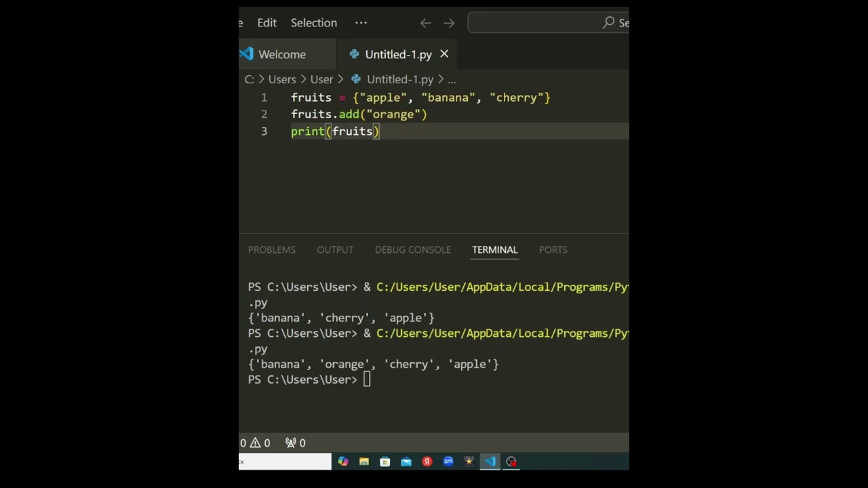Click the Users breadcrumb segment
Image resolution: width=868 pixels, height=488 pixels.
pyautogui.click(x=282, y=79)
